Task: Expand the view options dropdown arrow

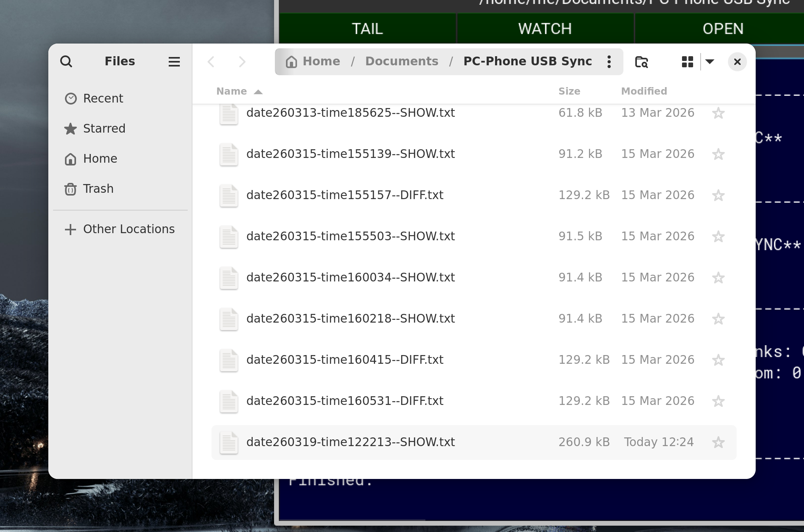Action: click(x=710, y=62)
